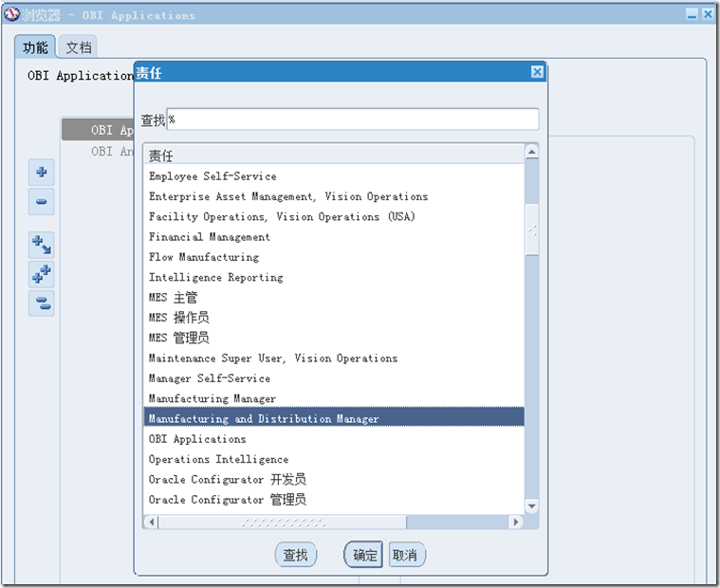Select Enterprise Asset Management, Vision Operations
This screenshot has width=720, height=588.
pos(334,196)
